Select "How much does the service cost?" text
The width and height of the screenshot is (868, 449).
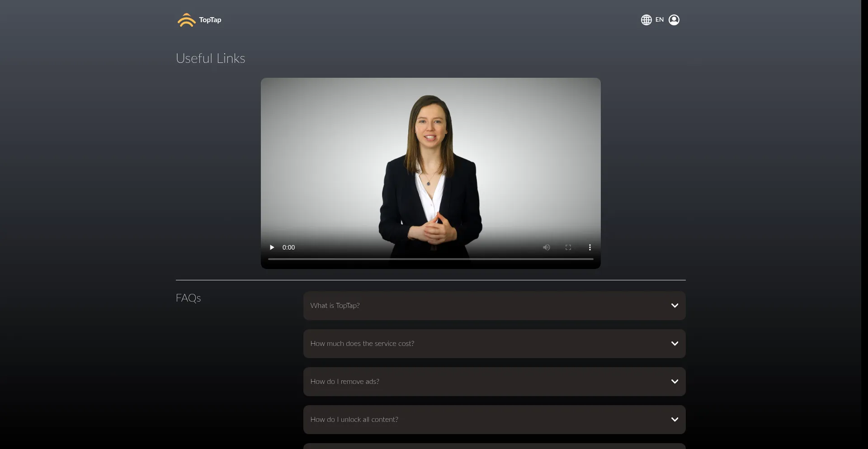pyautogui.click(x=362, y=344)
